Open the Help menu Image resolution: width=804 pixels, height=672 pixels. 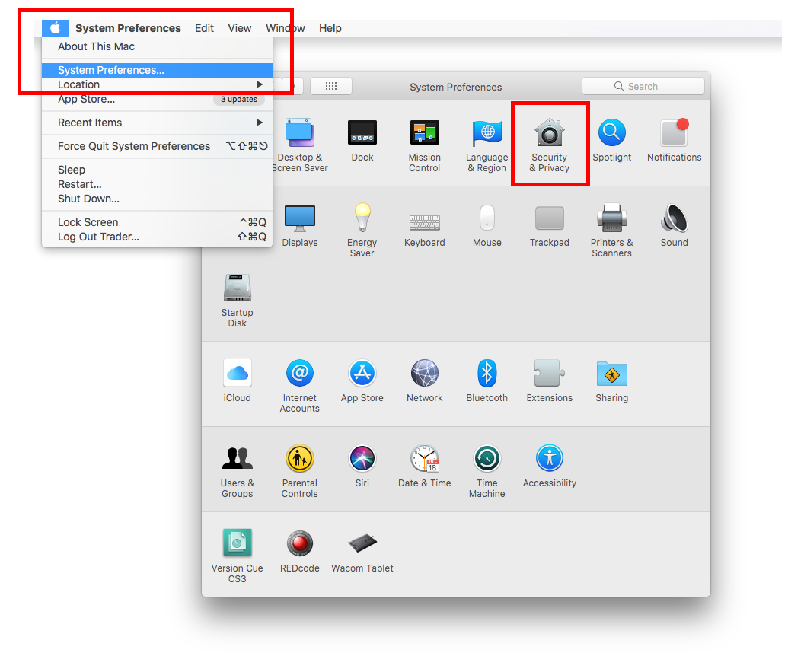coord(330,28)
